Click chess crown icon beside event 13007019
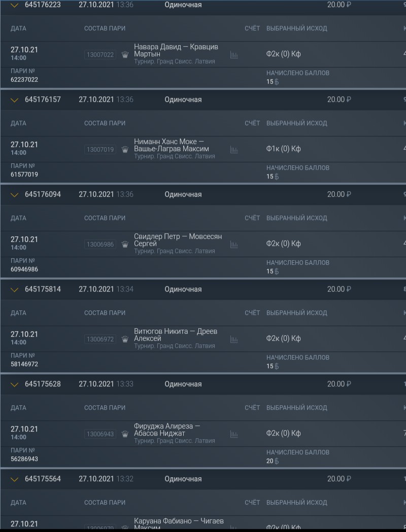This screenshot has width=406, height=532. 125,150
